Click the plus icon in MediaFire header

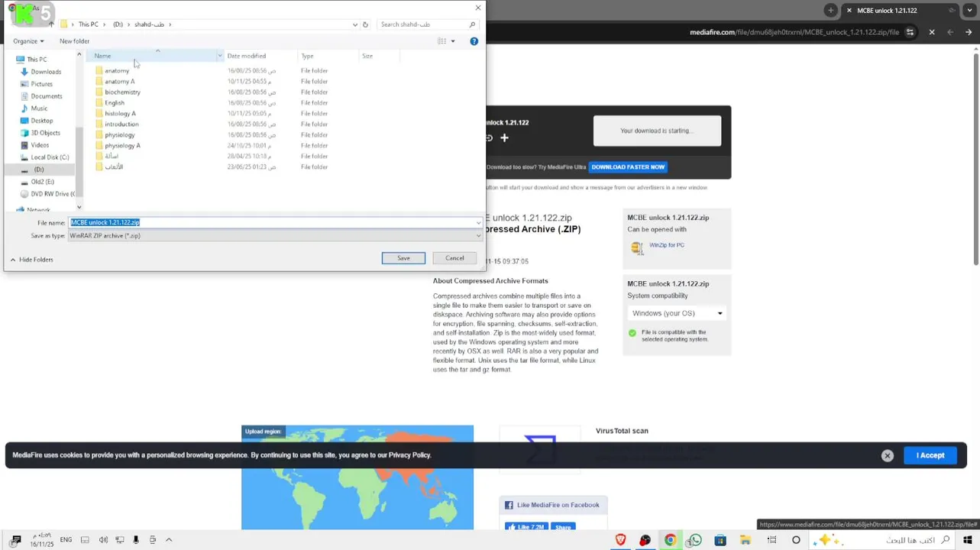(x=504, y=137)
